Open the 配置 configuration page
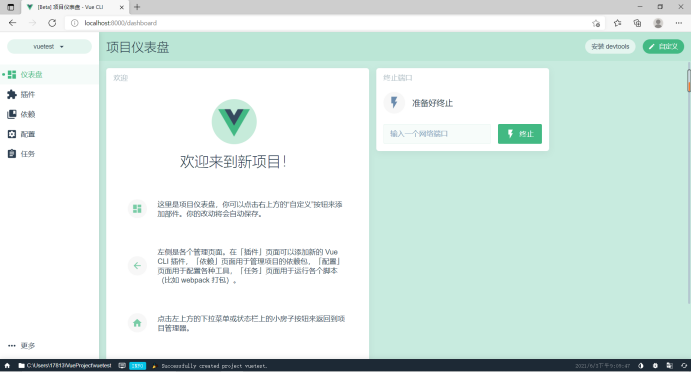Screen dimensions: 691x372 (x=49, y=134)
